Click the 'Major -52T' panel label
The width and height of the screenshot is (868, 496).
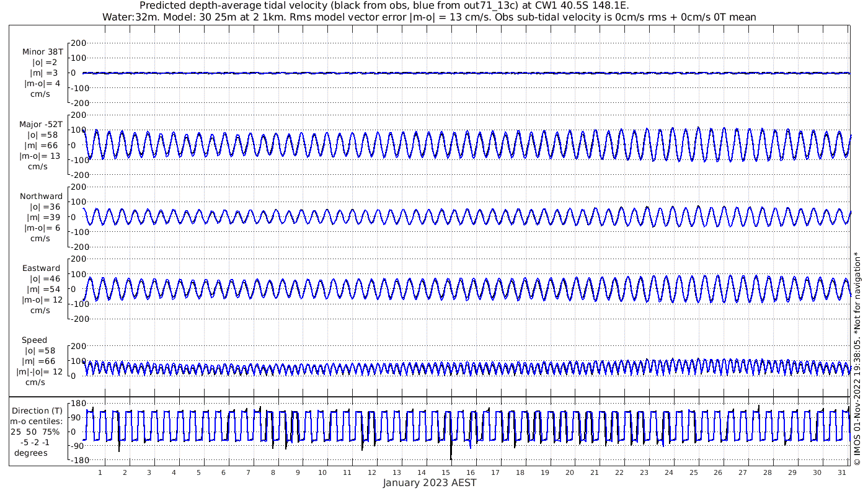[41, 124]
